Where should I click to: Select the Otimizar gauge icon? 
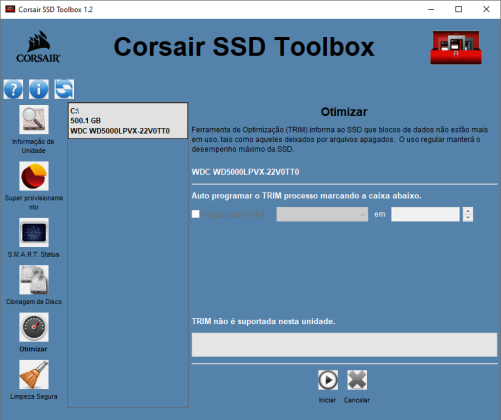coord(34,327)
